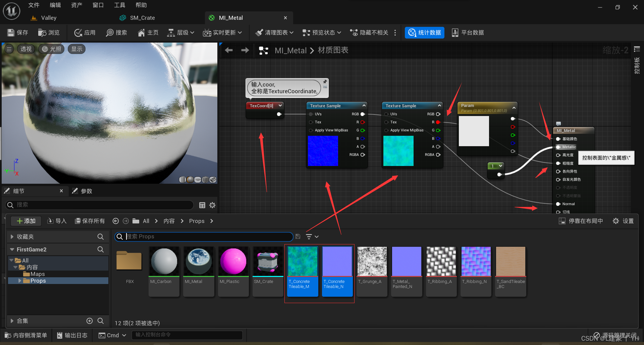Go to 主页 home in graph
Viewport: 644px width, 345px height.
(x=148, y=33)
